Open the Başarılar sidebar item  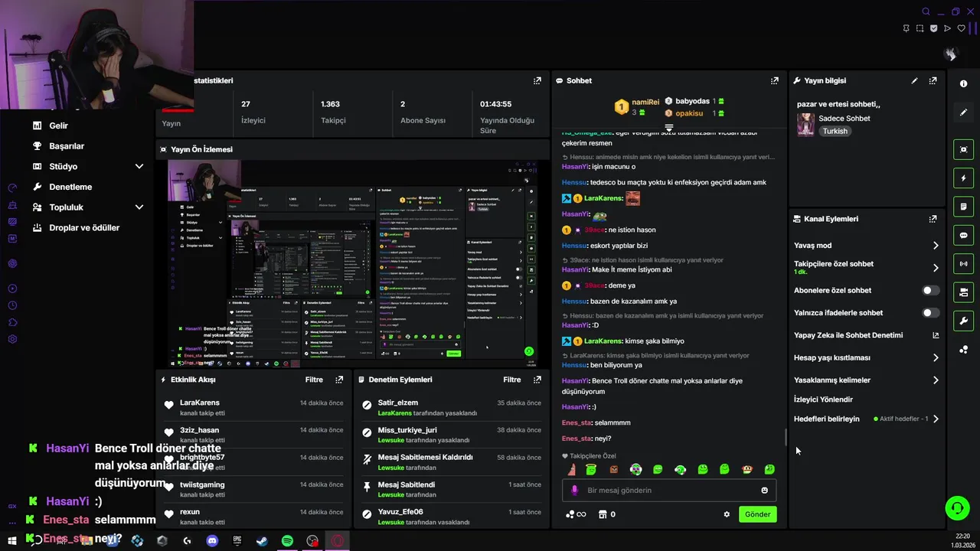click(67, 146)
